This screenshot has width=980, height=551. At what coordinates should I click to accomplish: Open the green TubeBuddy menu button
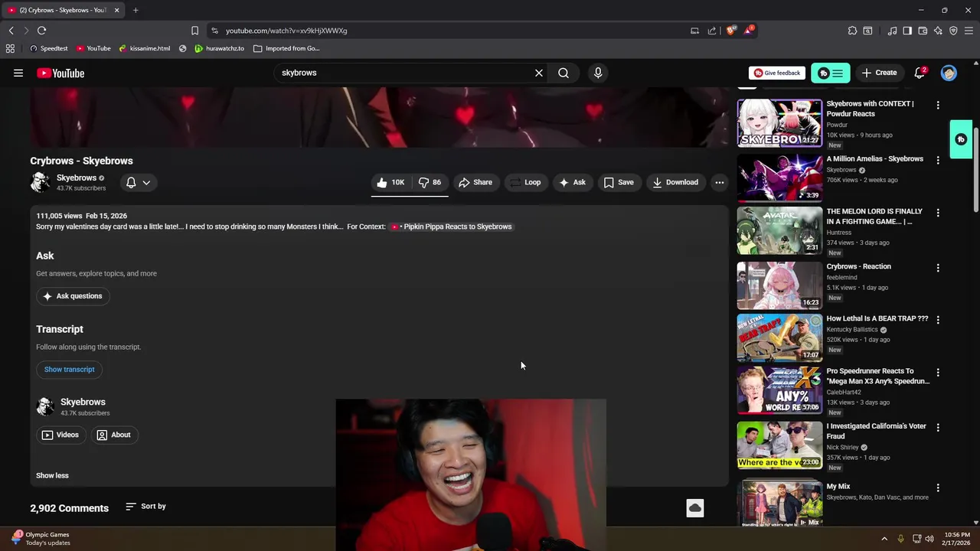click(831, 73)
